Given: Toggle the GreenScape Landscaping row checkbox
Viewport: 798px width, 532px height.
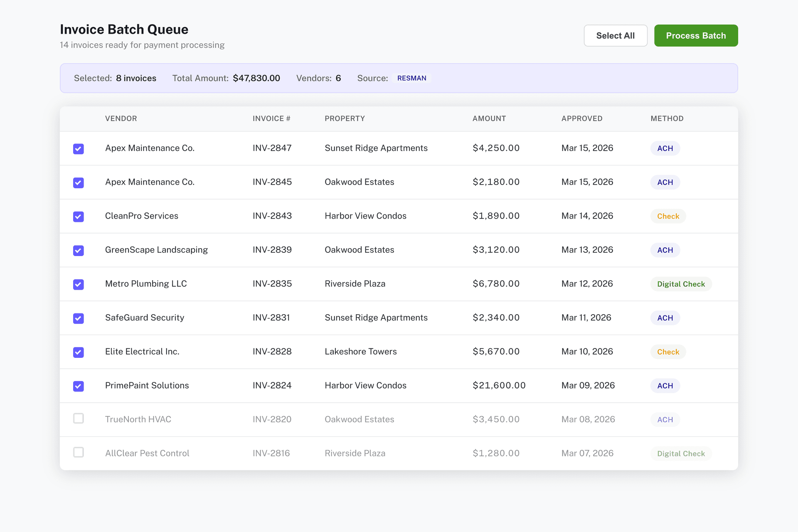Looking at the screenshot, I should point(79,251).
